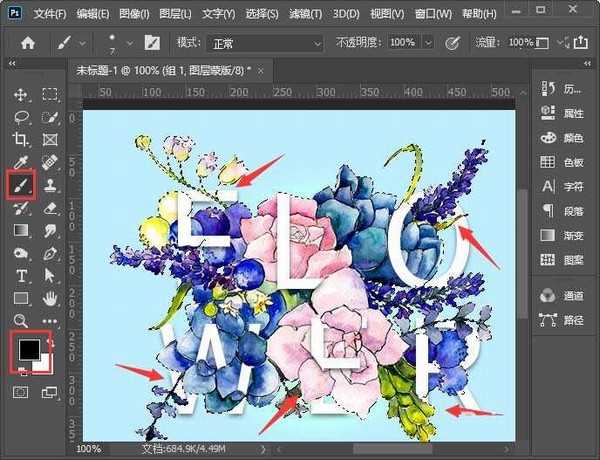Open the 属性 panel

pos(574,113)
